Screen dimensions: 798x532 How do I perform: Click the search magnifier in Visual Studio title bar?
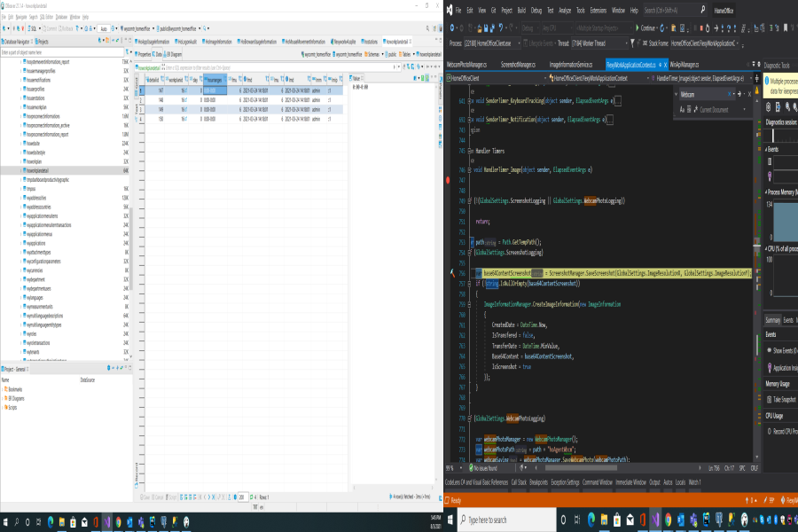[704, 10]
